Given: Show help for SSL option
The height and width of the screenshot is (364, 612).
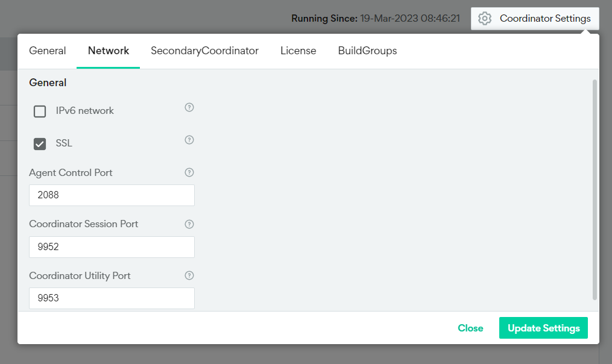Looking at the screenshot, I should click(189, 140).
